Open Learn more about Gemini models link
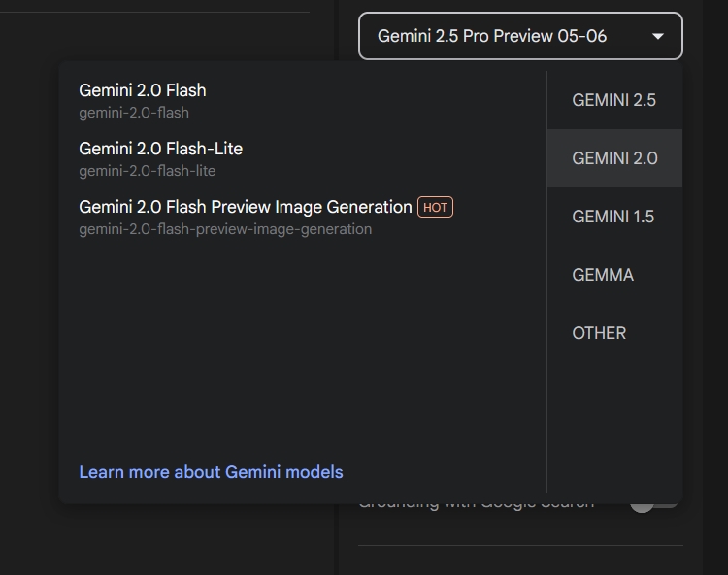The image size is (728, 575). (x=211, y=472)
